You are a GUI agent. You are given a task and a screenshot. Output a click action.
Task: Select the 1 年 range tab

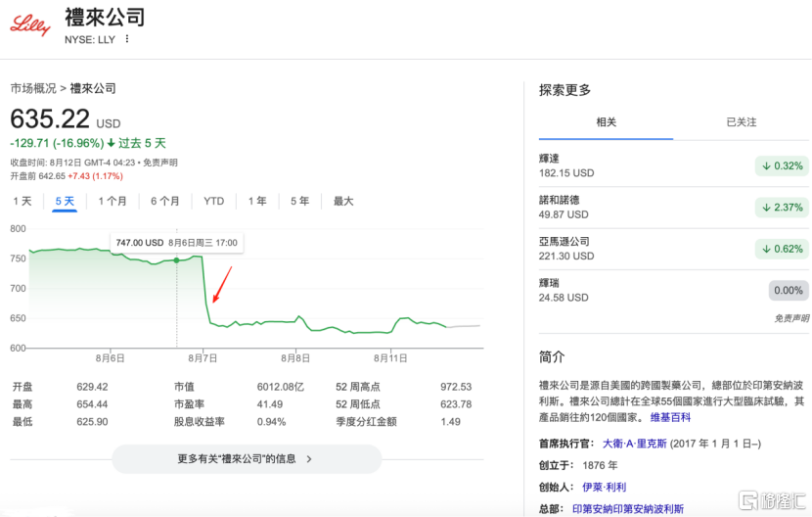pos(257,201)
